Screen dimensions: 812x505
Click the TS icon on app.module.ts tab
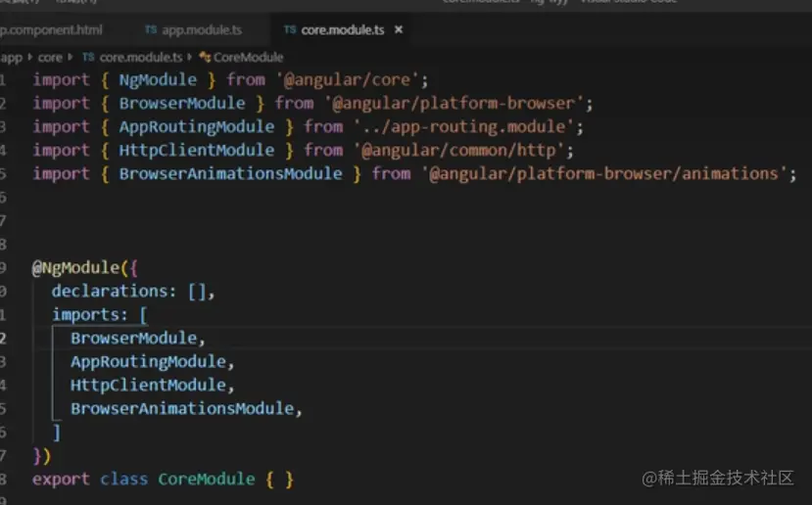point(151,29)
